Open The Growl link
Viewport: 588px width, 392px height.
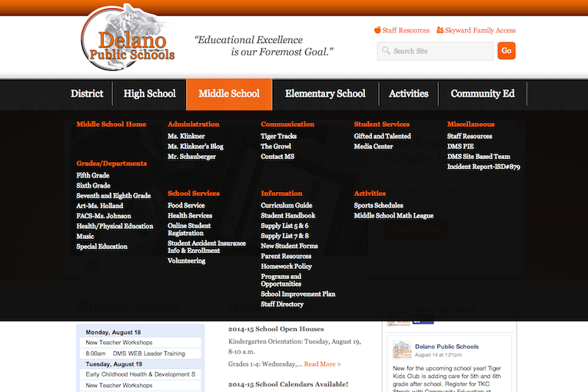(x=276, y=146)
